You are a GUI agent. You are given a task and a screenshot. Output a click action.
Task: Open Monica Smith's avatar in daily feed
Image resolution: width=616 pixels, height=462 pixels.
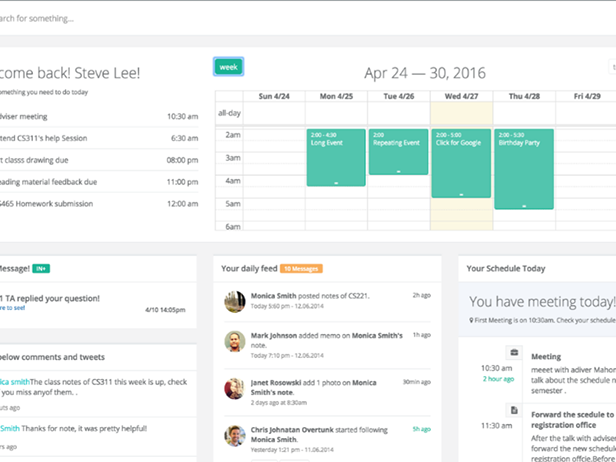pyautogui.click(x=235, y=302)
